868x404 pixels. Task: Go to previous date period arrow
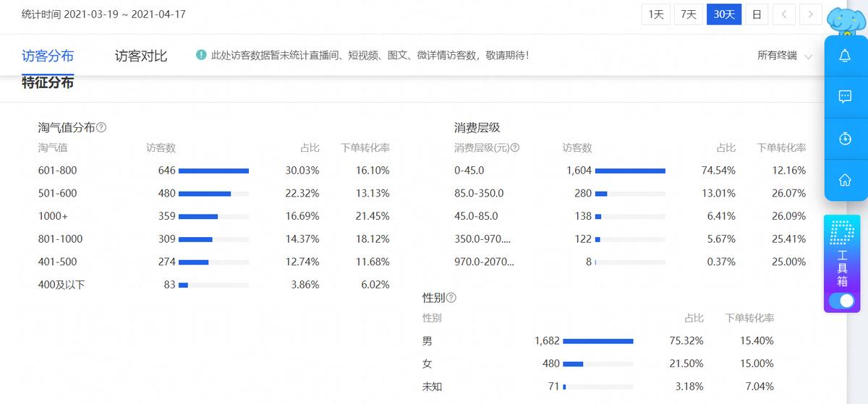tap(784, 14)
